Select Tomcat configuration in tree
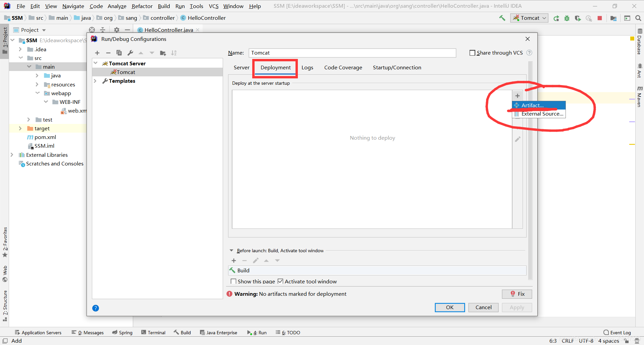 [157, 72]
